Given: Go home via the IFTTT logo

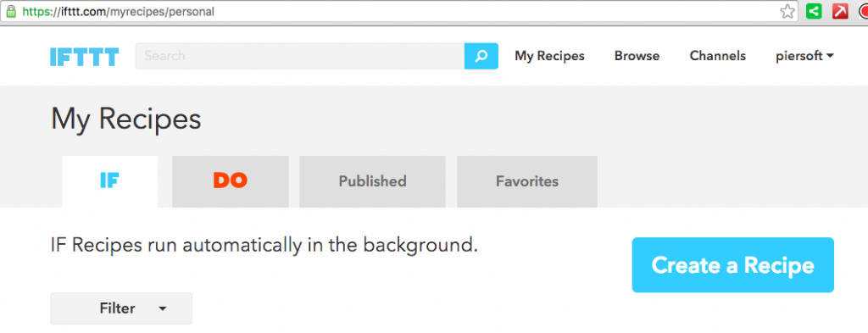Looking at the screenshot, I should click(84, 57).
